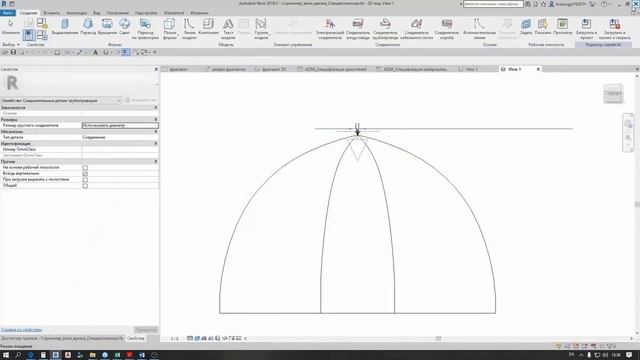Click the Применить (Apply) button
The image size is (640, 360).
tap(146, 330)
